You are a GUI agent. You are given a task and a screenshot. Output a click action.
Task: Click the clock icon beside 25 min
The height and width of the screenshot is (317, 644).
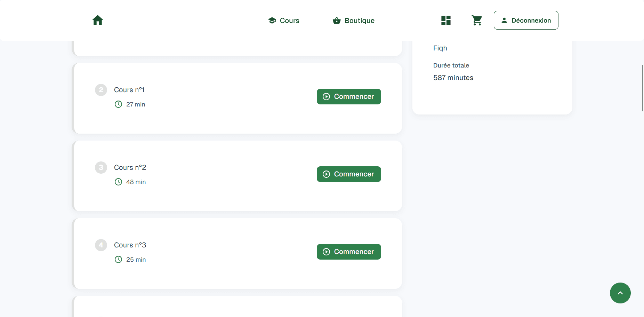pyautogui.click(x=119, y=260)
